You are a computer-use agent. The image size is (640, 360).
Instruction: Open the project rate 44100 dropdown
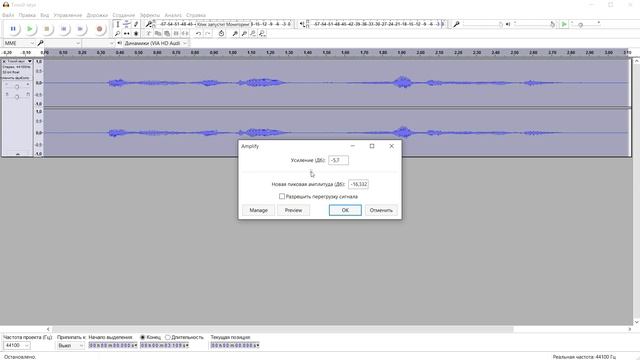point(17,345)
